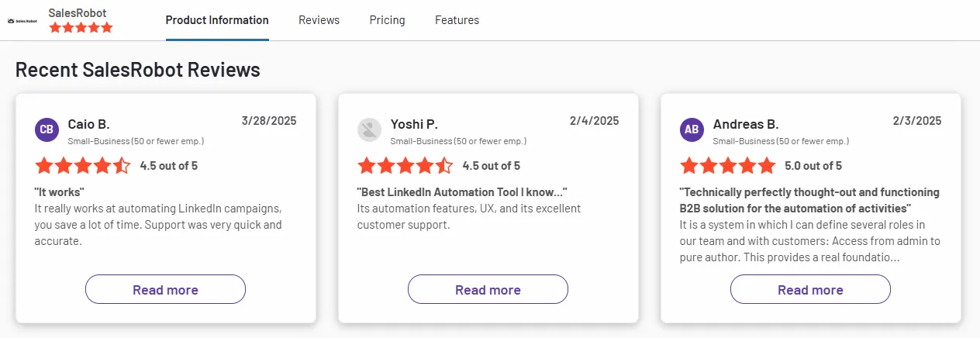Screen dimensions: 980x338
Task: Go to the Pricing tab
Action: 387,20
